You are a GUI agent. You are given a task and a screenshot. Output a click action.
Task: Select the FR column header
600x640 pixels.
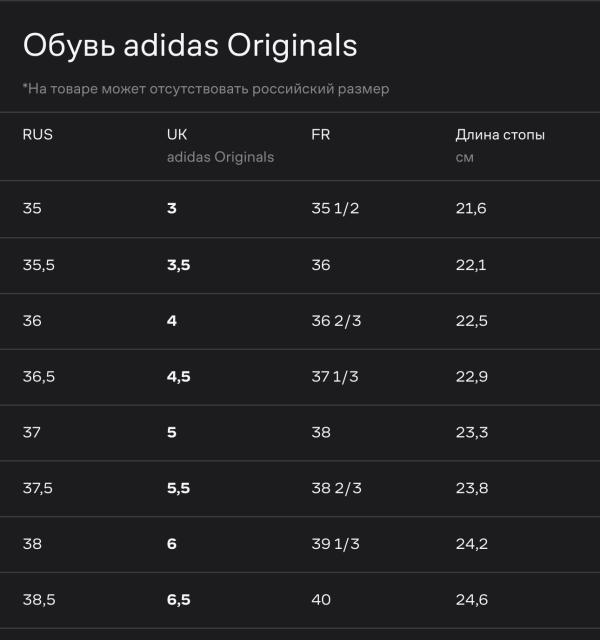coord(320,135)
